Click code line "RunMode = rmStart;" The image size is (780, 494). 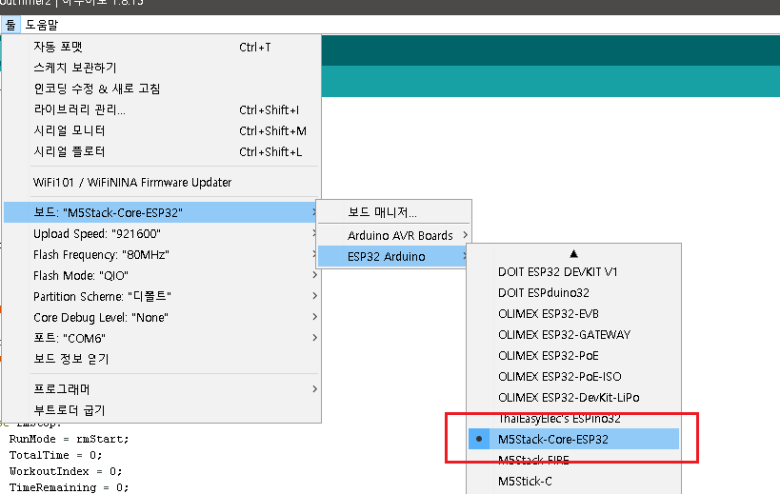69,439
